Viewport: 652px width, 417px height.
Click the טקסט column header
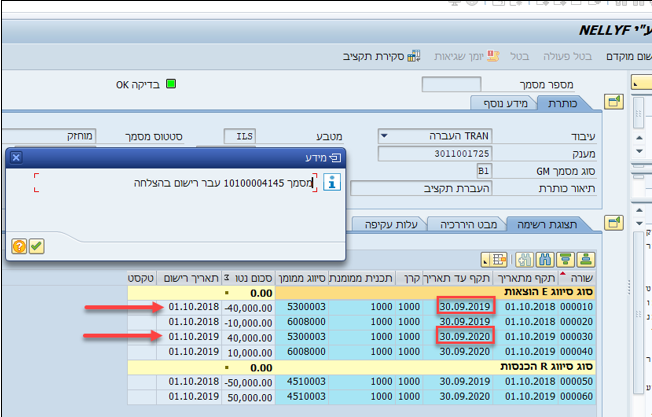click(x=141, y=278)
